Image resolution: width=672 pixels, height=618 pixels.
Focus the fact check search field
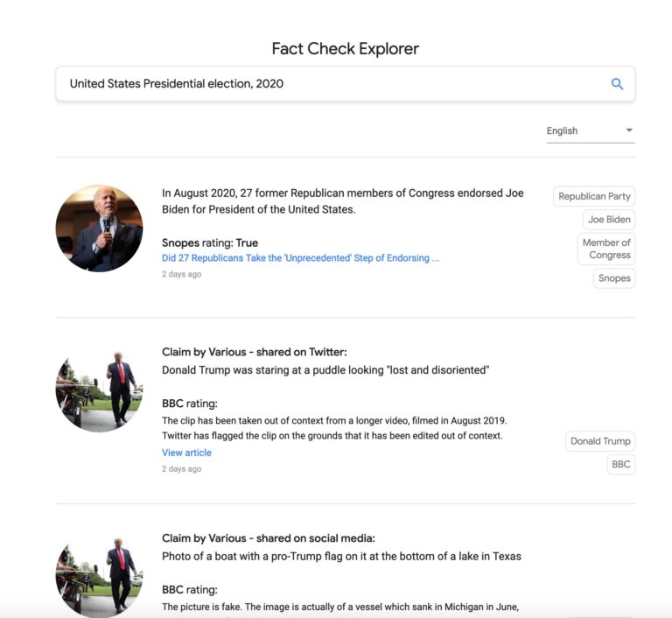[345, 84]
